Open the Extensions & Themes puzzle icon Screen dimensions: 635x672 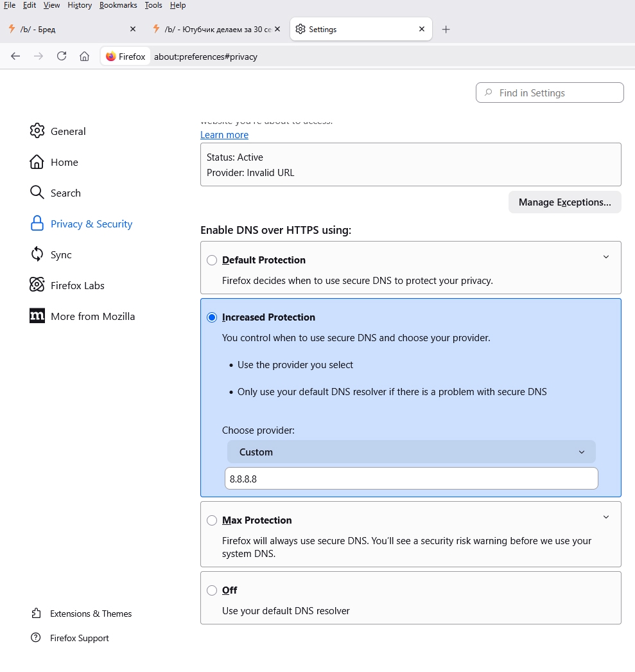(x=36, y=614)
